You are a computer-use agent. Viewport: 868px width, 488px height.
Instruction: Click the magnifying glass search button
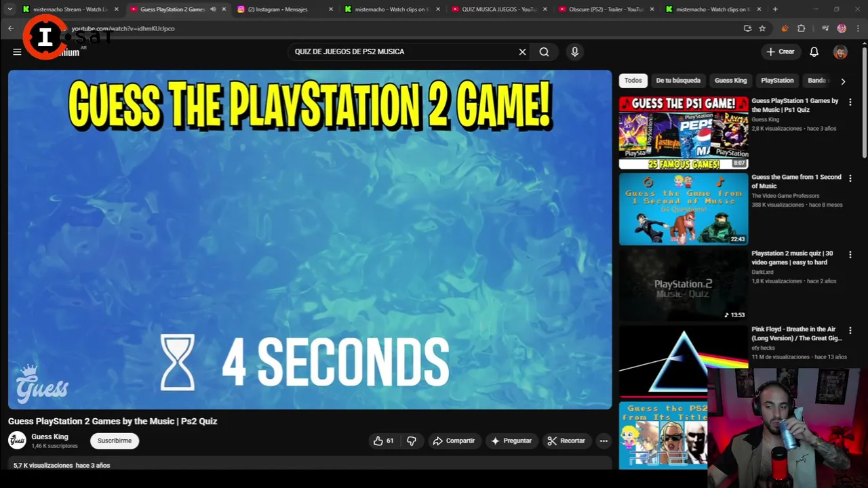[x=544, y=52]
